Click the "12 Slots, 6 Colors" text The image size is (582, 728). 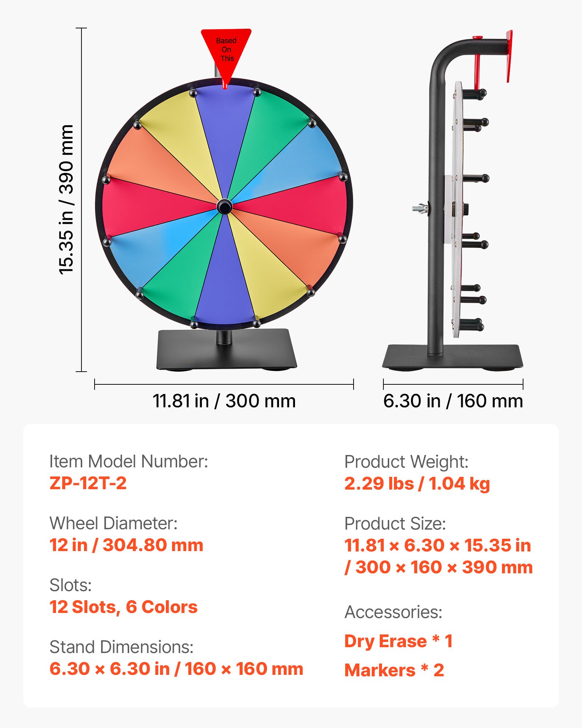[123, 607]
